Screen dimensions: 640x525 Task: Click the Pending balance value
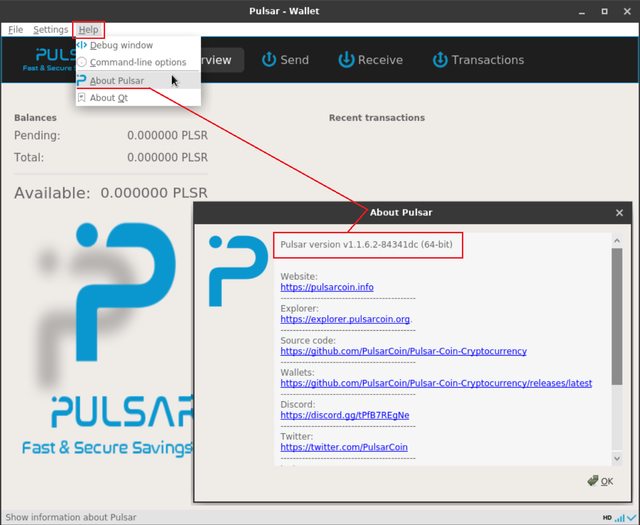pyautogui.click(x=167, y=136)
